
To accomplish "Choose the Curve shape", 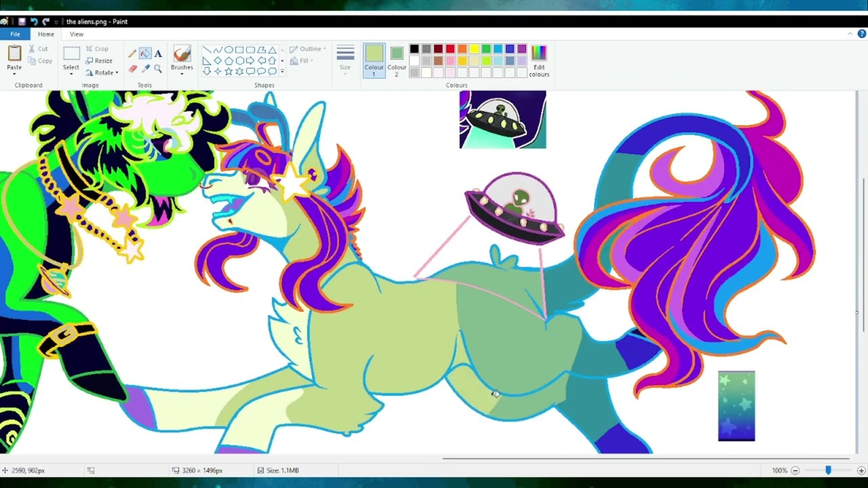I will pyautogui.click(x=218, y=50).
